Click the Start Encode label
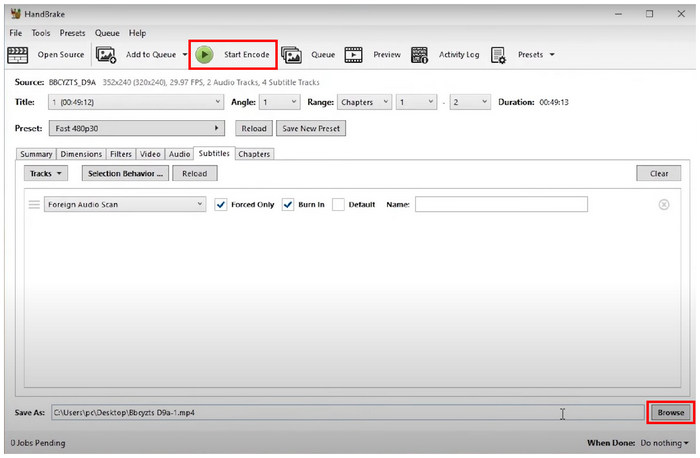 pyautogui.click(x=246, y=55)
